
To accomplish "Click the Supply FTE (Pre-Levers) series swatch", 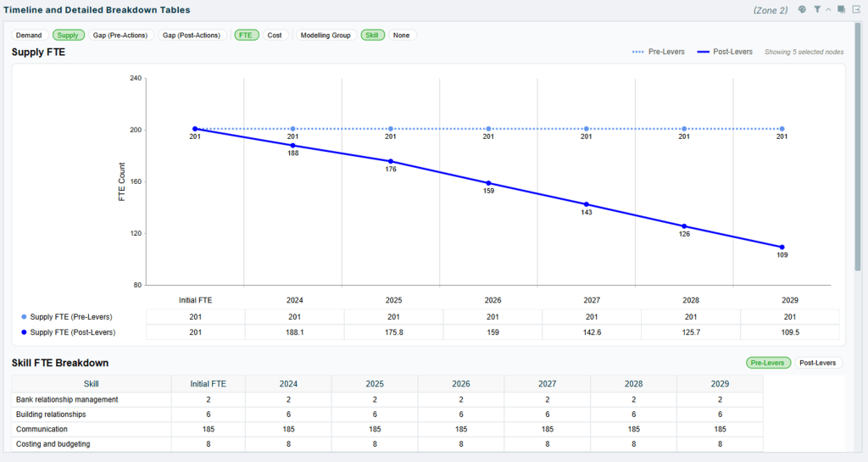I will [24, 317].
